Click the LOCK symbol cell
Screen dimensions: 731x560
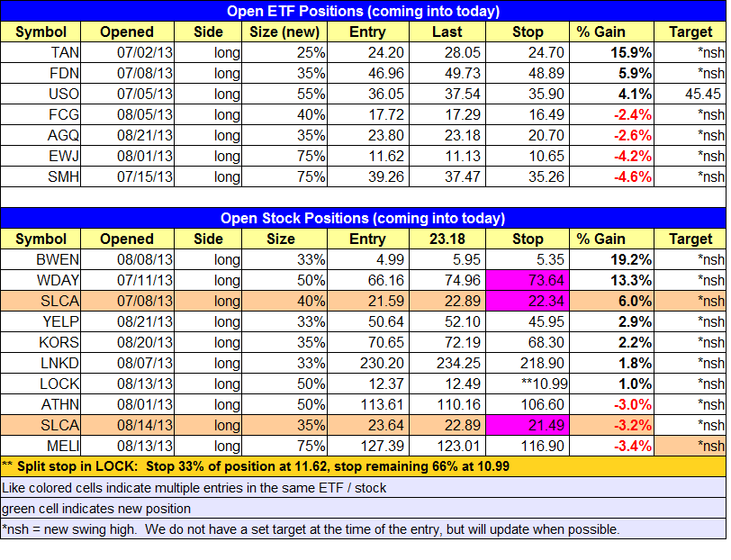(x=41, y=384)
